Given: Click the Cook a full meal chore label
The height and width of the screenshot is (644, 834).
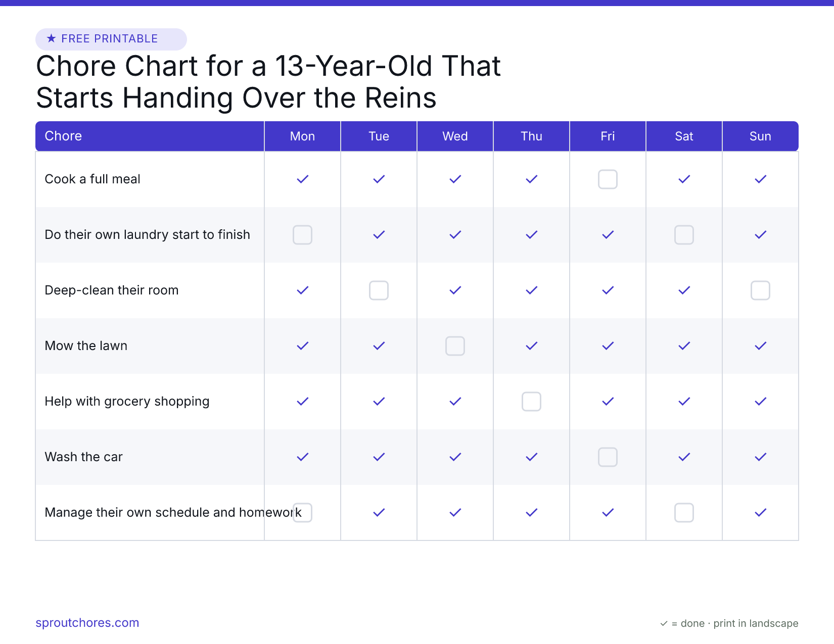Looking at the screenshot, I should click(92, 179).
